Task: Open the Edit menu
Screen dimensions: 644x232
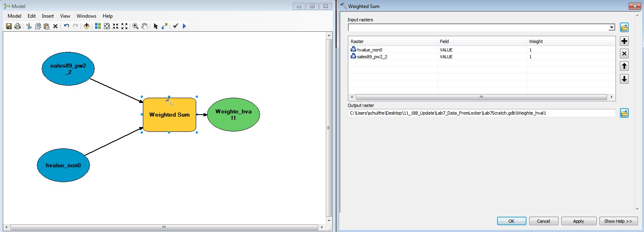Action: 32,16
